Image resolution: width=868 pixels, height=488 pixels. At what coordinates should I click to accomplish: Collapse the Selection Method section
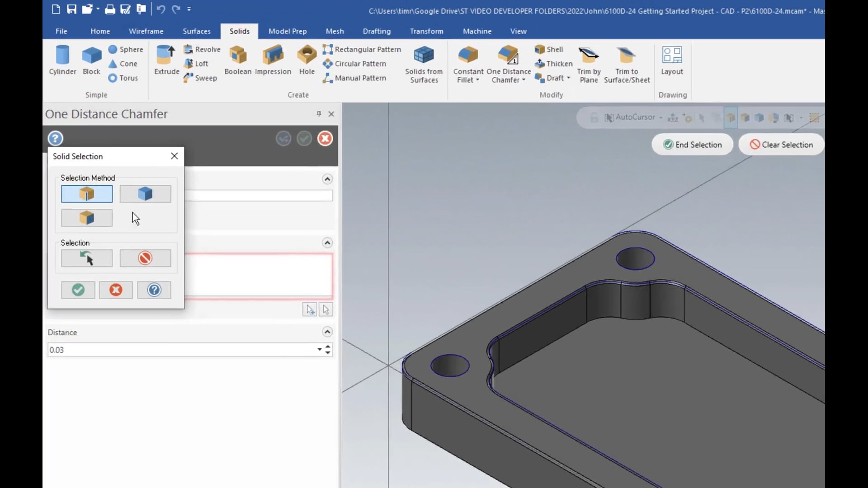[x=327, y=178]
